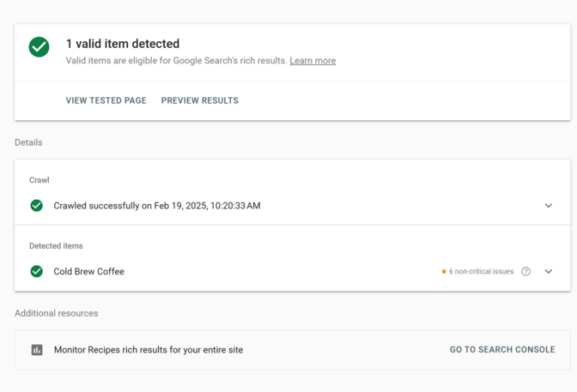
Task: Click the Crawl section label
Action: pyautogui.click(x=39, y=180)
